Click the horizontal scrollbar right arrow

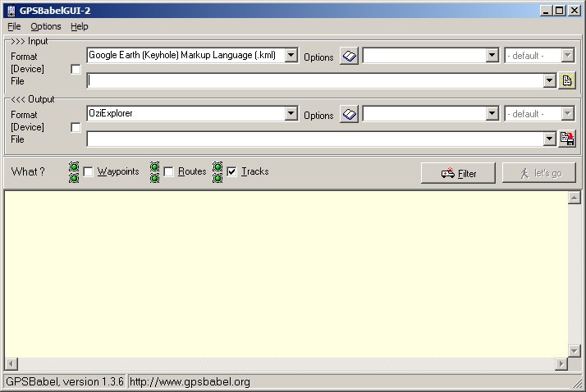pos(561,363)
